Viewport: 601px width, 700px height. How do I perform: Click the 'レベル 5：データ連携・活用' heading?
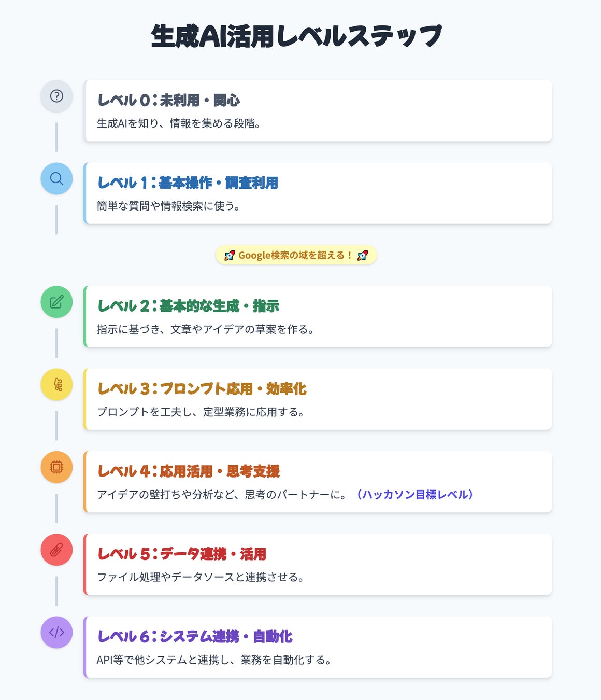tap(182, 554)
